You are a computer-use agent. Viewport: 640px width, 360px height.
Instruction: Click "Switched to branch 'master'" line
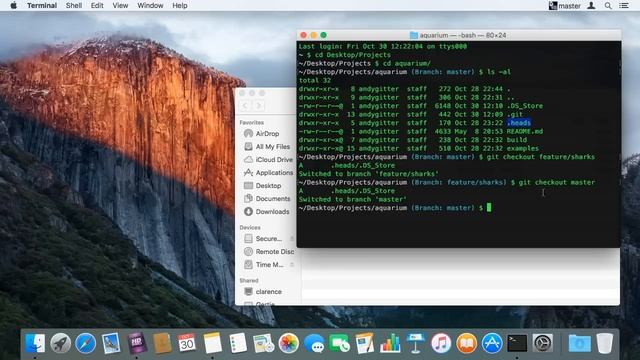pos(352,200)
